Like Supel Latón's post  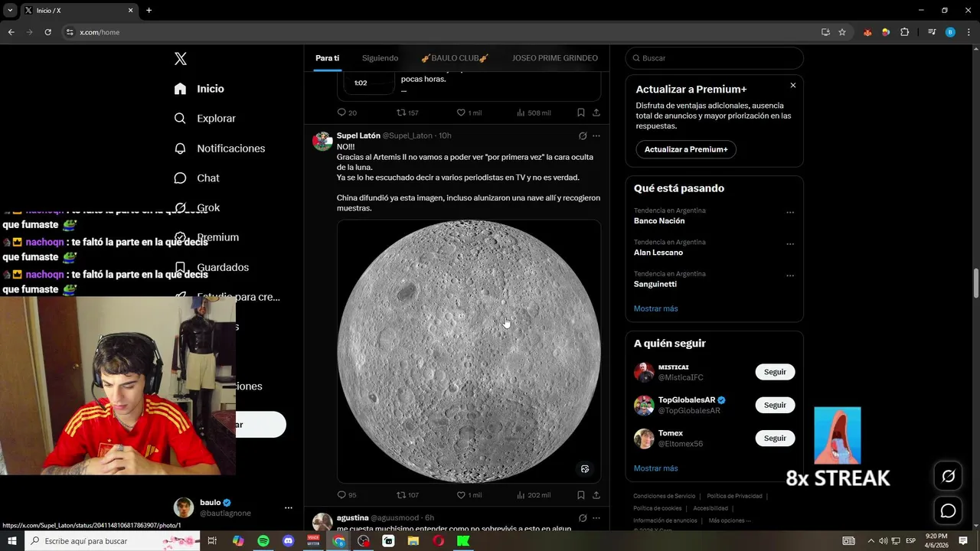click(469, 495)
